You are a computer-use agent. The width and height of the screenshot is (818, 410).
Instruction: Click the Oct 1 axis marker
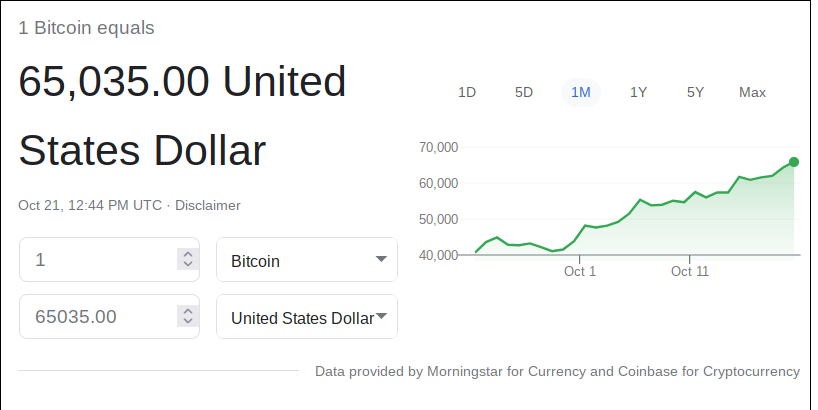point(580,271)
